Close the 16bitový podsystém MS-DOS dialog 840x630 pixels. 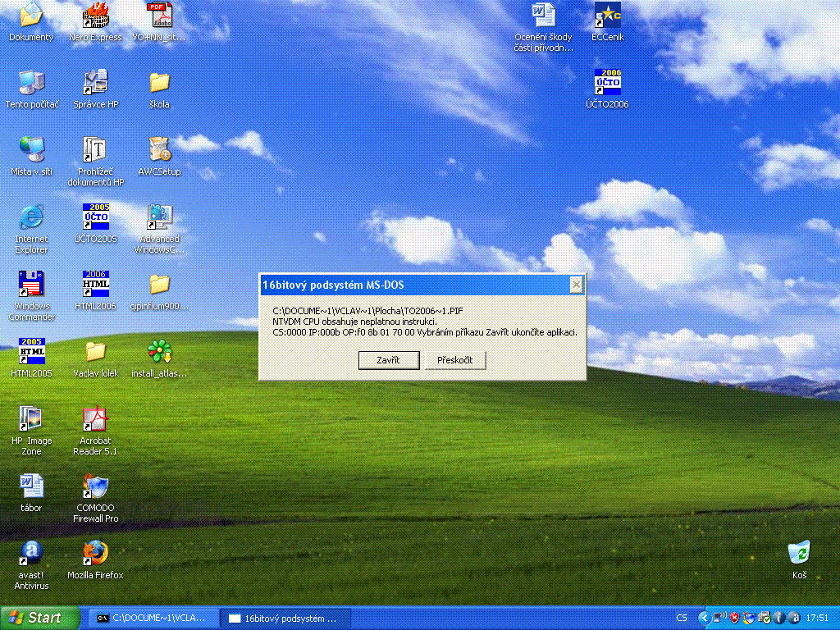(x=576, y=285)
